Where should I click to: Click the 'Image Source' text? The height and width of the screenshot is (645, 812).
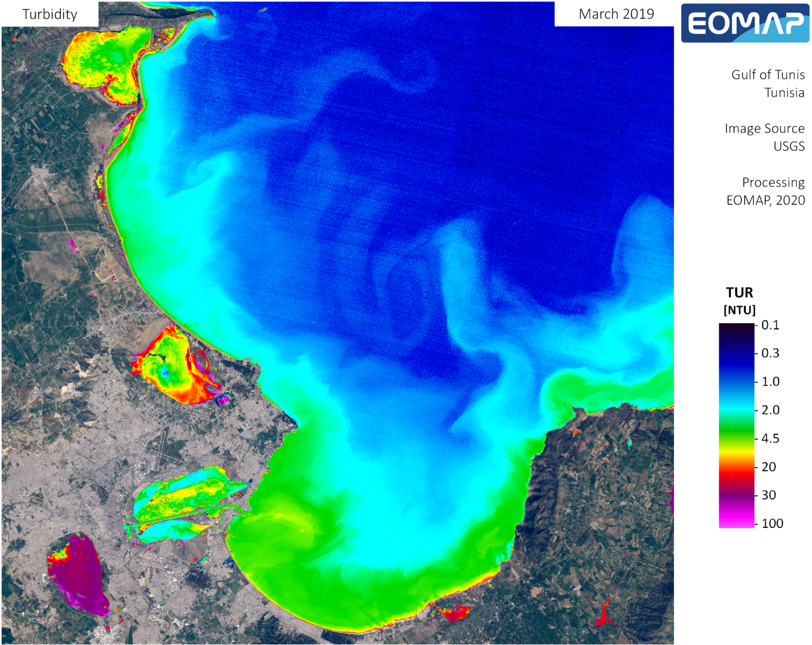pyautogui.click(x=765, y=128)
